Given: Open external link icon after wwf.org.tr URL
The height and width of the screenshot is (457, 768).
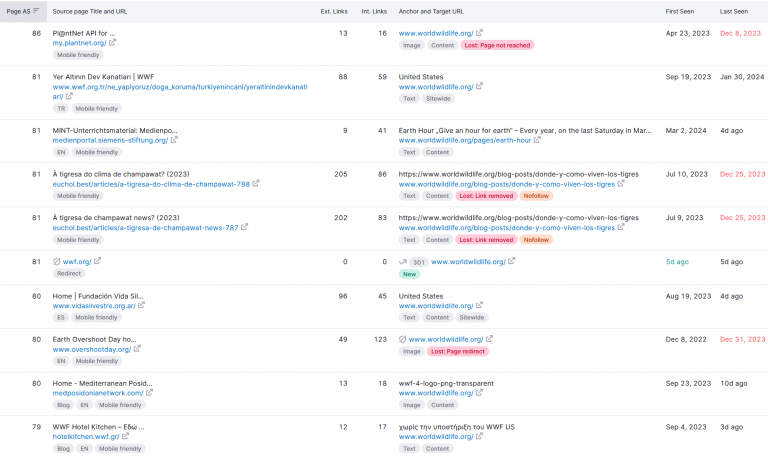Looking at the screenshot, I should pos(69,96).
